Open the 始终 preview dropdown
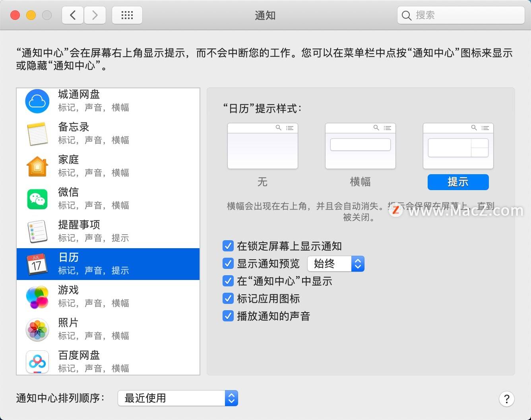The image size is (531, 420). (336, 264)
